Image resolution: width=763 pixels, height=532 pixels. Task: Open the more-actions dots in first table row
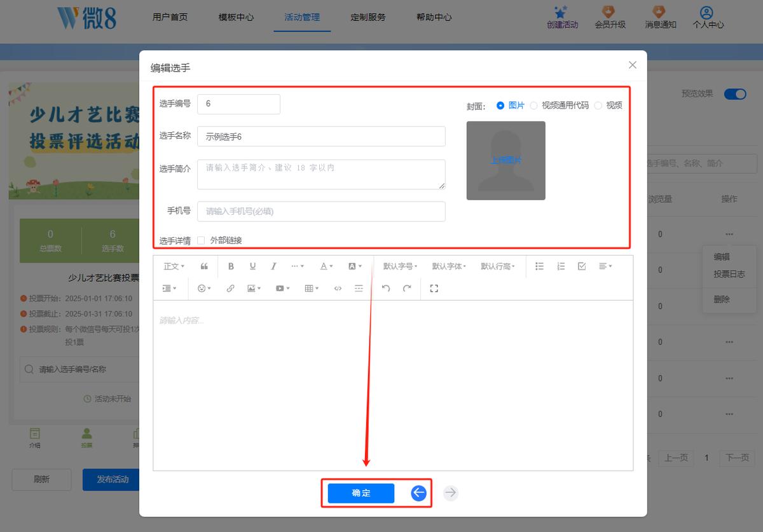pyautogui.click(x=729, y=234)
